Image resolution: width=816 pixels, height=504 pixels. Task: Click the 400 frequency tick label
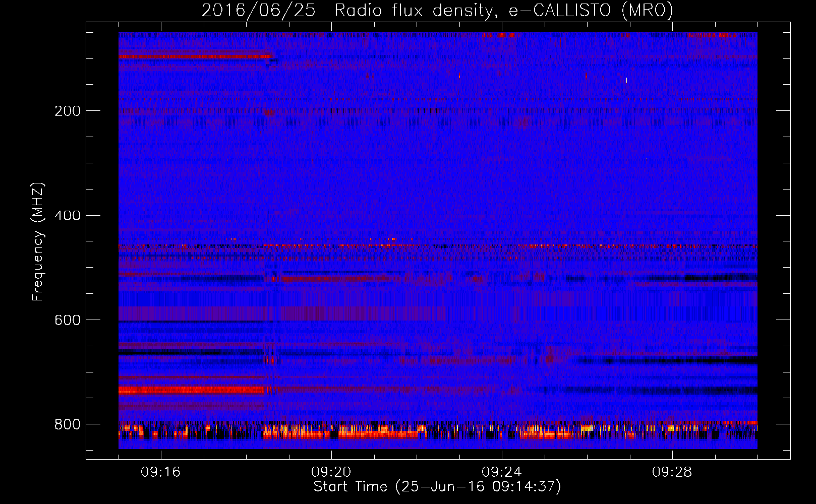(x=68, y=216)
